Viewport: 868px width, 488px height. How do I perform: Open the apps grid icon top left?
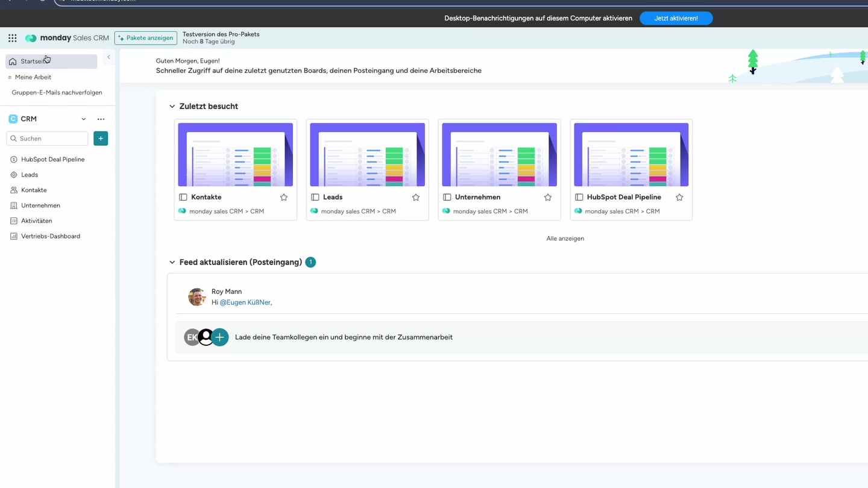[12, 37]
